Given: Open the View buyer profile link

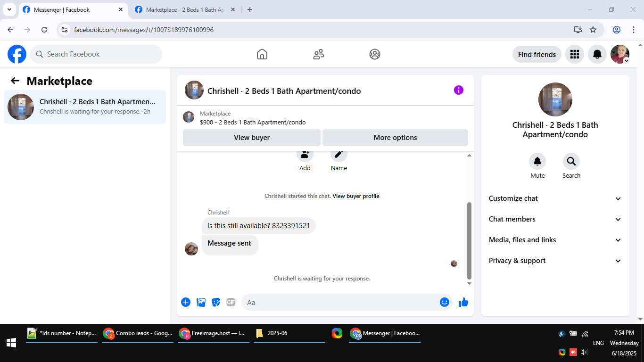Looking at the screenshot, I should pos(356,196).
